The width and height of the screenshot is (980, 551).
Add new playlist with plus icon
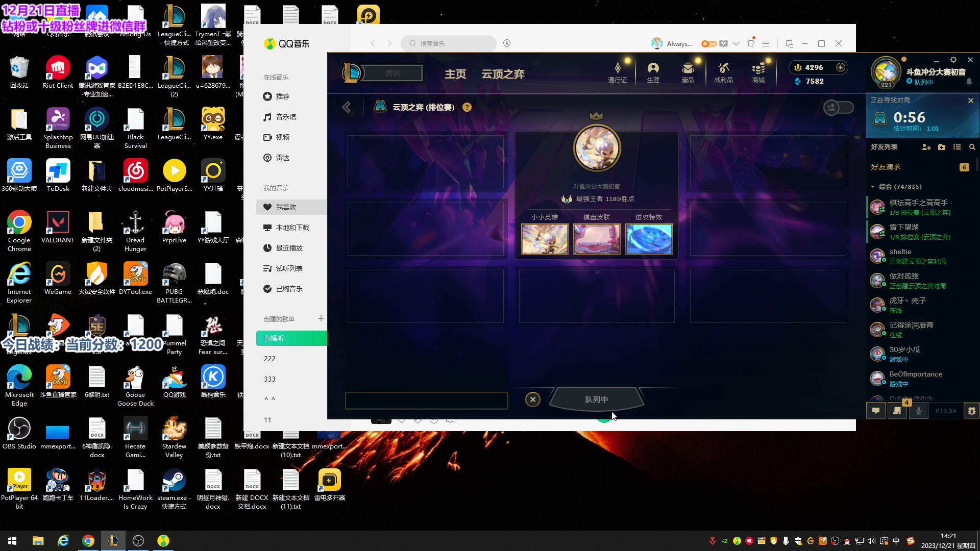321,318
